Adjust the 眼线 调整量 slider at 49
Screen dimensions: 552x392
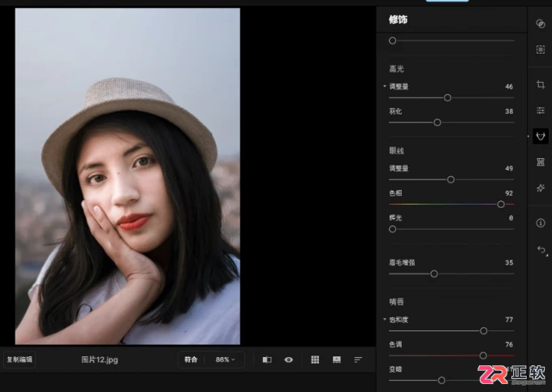click(451, 180)
